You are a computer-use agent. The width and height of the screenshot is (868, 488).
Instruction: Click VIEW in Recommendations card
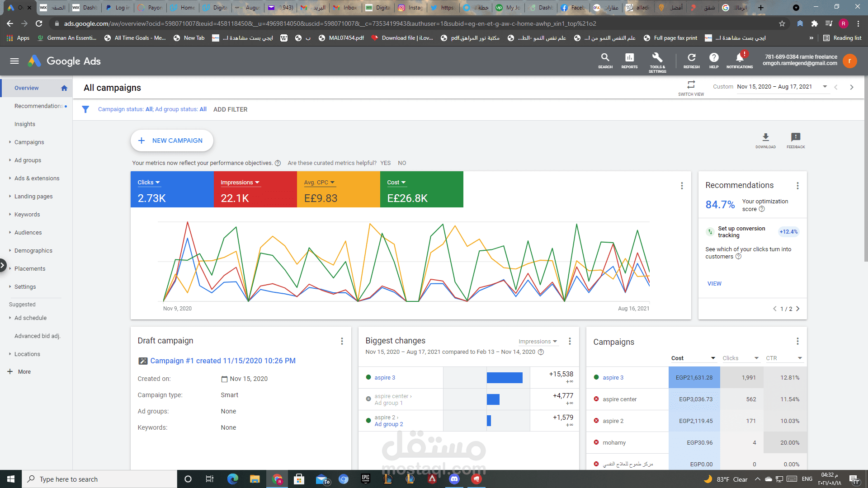pyautogui.click(x=714, y=284)
